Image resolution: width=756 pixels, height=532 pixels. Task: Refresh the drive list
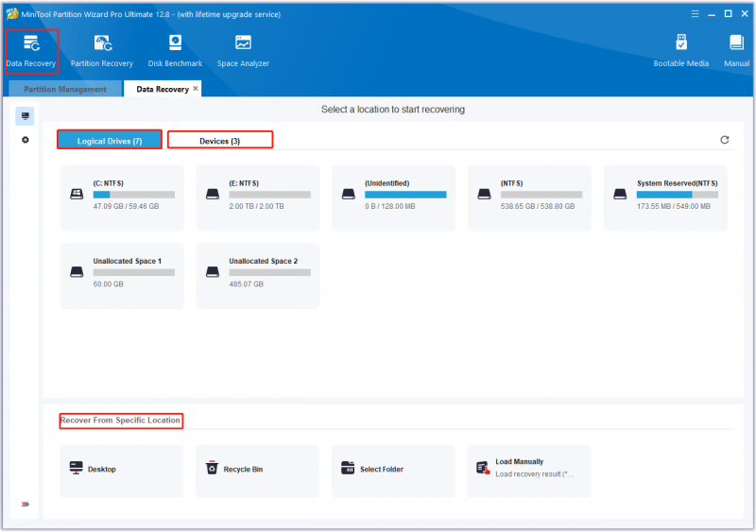(724, 140)
